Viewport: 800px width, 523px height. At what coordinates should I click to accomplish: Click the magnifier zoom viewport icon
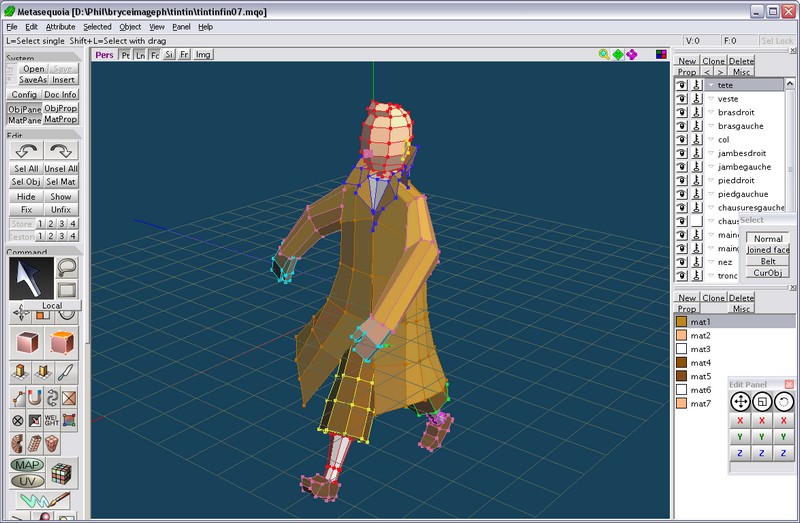tap(604, 55)
